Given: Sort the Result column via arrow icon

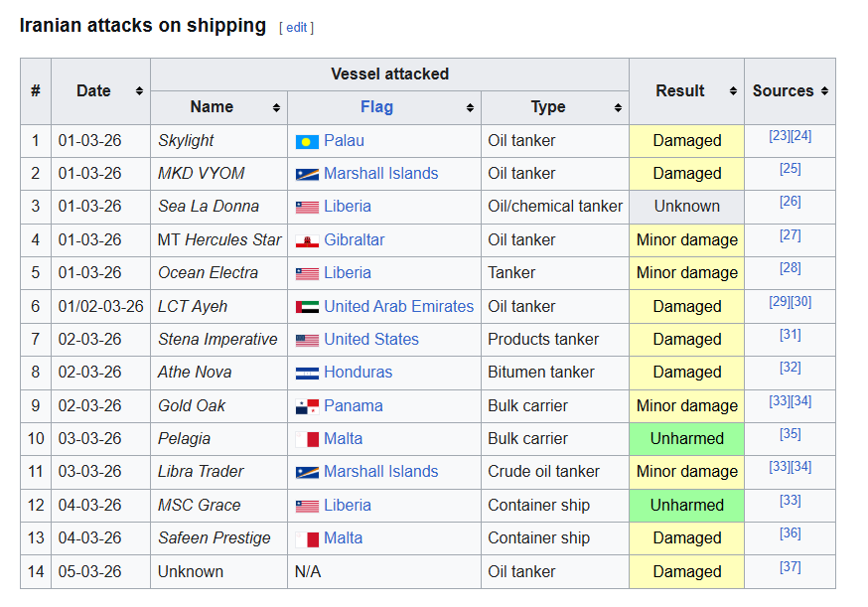Looking at the screenshot, I should click(x=733, y=91).
